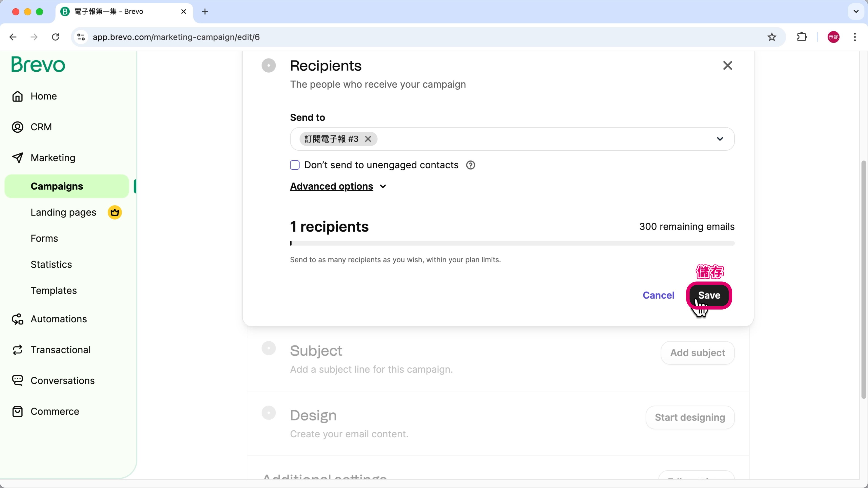Open the Send to list dropdown
The image size is (868, 488).
[x=720, y=139]
